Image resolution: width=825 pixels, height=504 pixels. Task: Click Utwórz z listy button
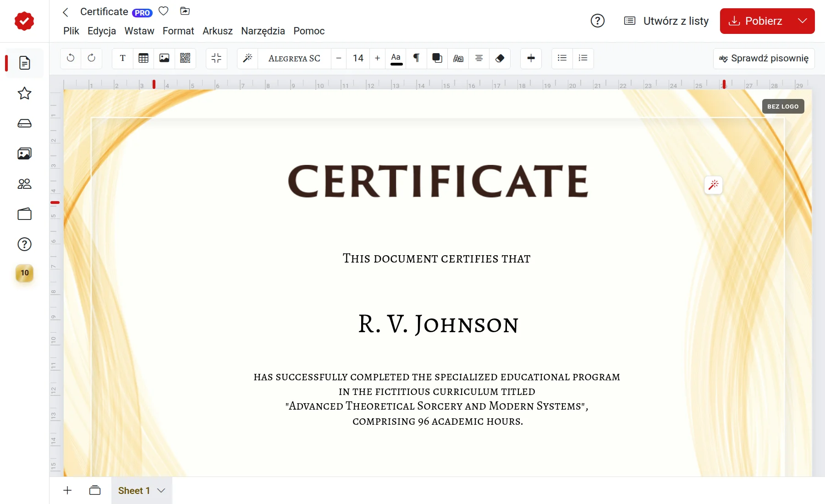pyautogui.click(x=666, y=21)
